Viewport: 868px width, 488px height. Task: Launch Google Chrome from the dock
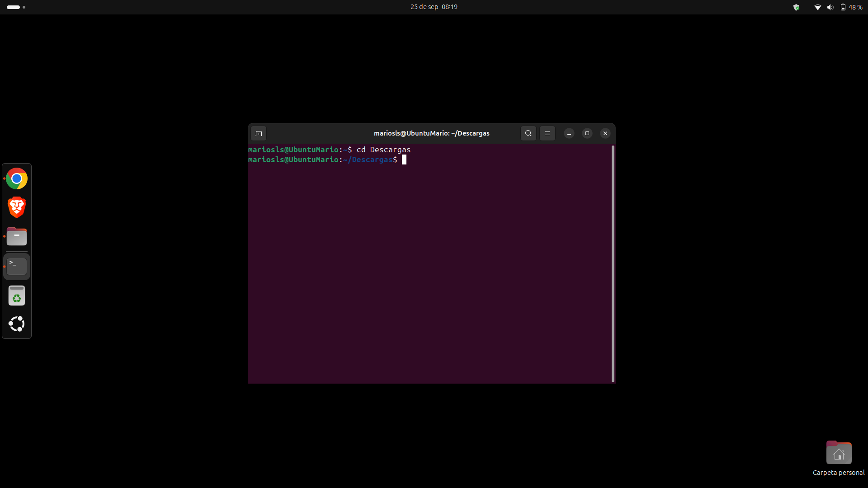click(17, 179)
